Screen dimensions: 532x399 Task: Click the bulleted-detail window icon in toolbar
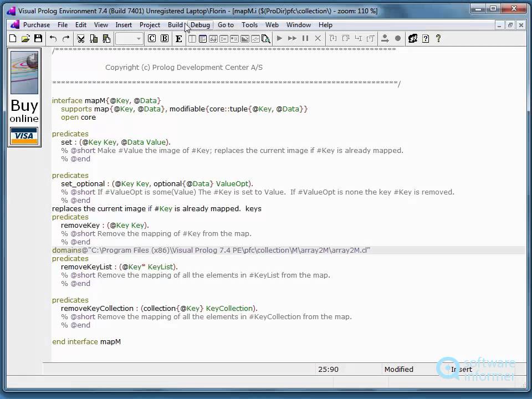click(234, 39)
